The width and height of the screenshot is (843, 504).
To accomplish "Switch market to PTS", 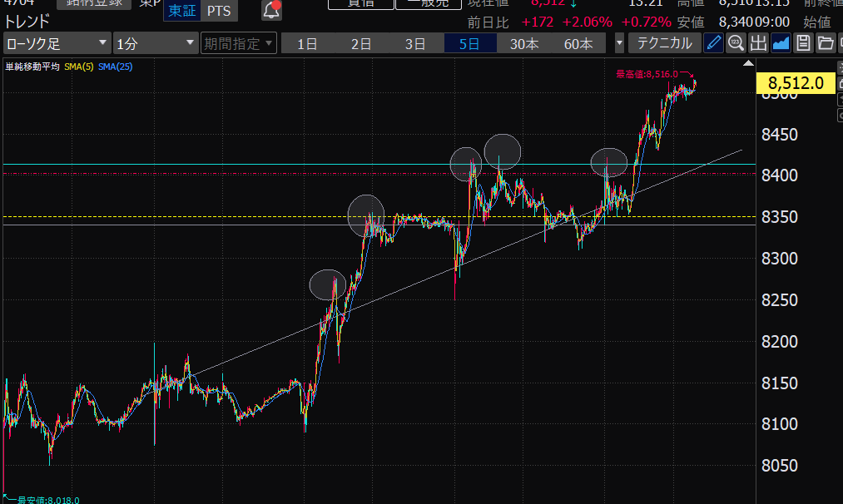I will pos(220,11).
